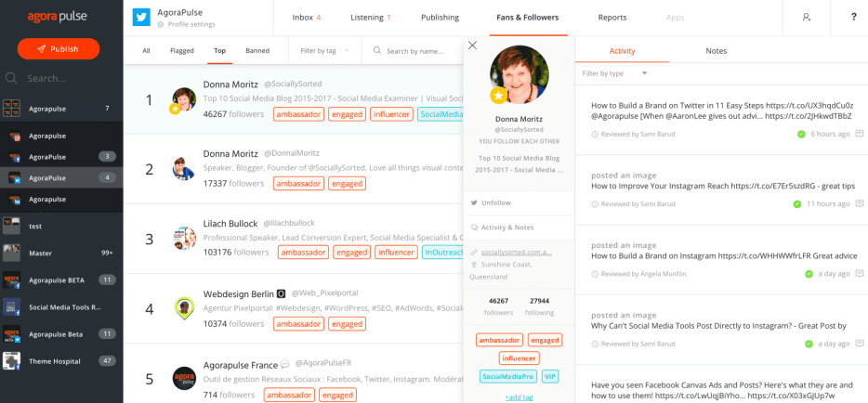Open the help question mark icon
The width and height of the screenshot is (868, 403).
853,17
